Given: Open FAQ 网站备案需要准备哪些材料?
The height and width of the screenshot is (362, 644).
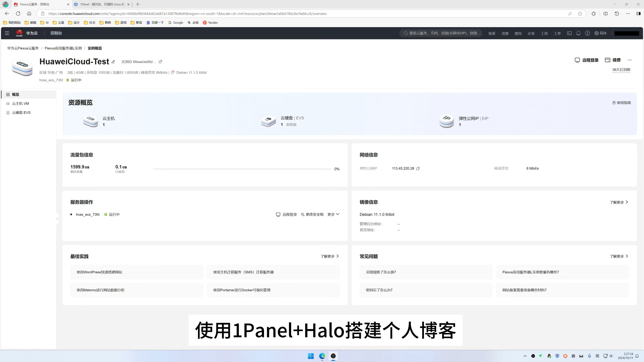Looking at the screenshot, I should [x=562, y=290].
